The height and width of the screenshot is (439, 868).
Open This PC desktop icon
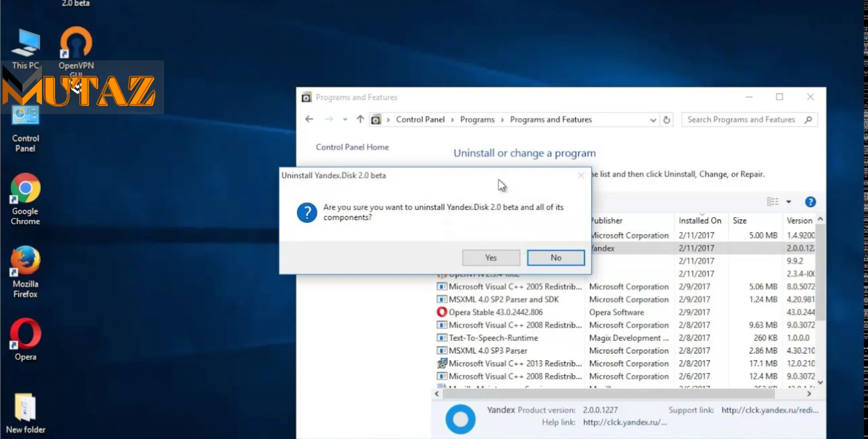(25, 49)
